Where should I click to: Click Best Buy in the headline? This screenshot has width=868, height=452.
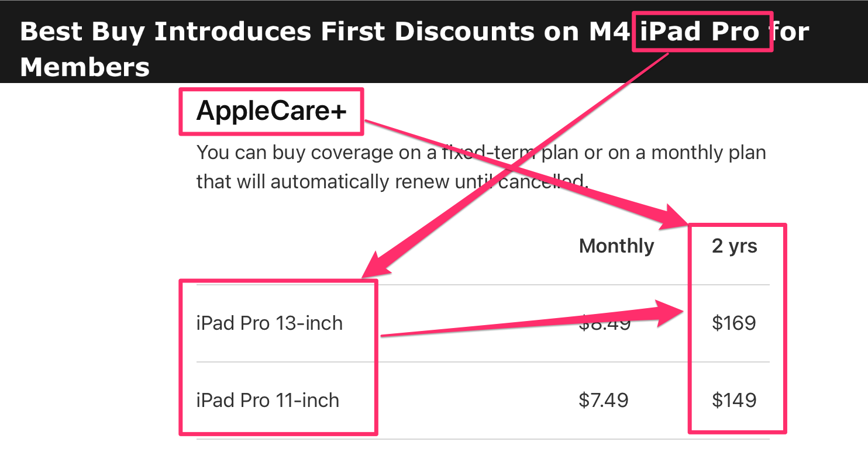tap(82, 32)
